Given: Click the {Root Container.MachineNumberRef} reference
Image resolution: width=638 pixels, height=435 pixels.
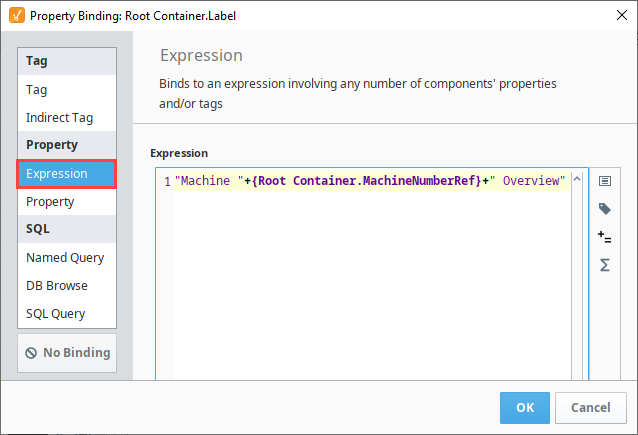Looking at the screenshot, I should [x=367, y=181].
